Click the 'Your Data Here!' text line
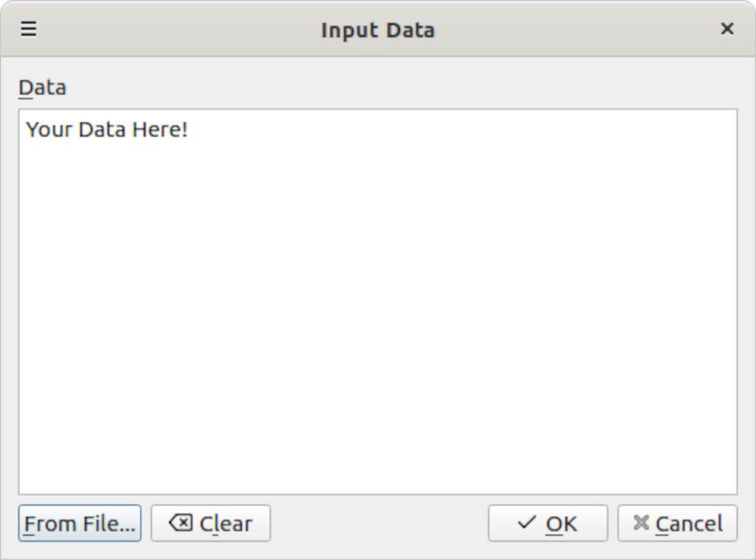Image resolution: width=756 pixels, height=560 pixels. tap(107, 130)
